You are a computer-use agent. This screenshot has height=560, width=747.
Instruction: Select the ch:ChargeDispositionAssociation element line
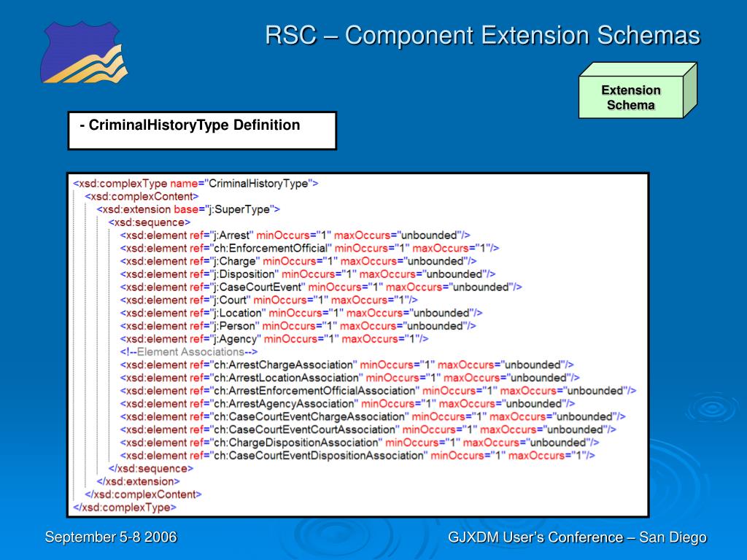360,443
